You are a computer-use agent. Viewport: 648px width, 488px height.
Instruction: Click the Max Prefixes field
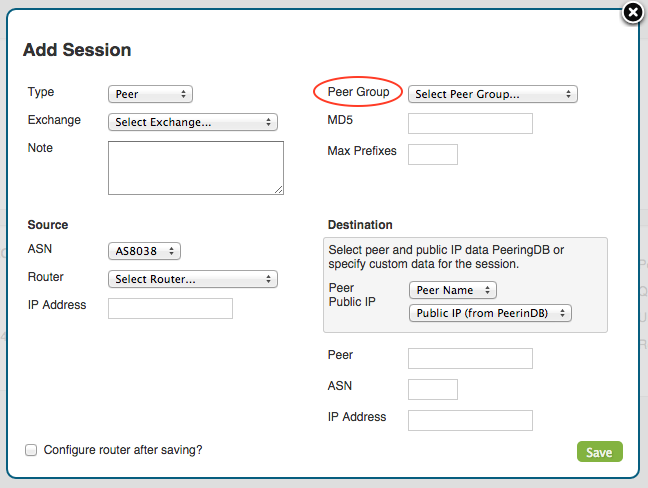[x=433, y=154]
